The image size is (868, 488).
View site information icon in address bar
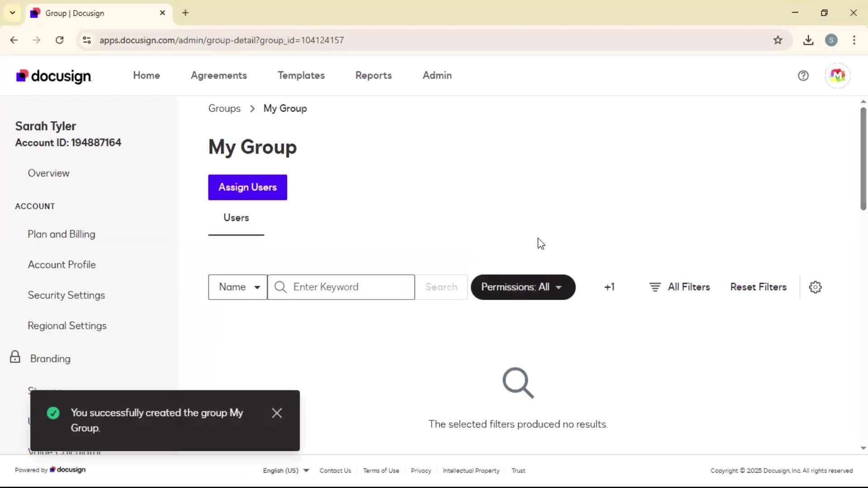(x=87, y=40)
